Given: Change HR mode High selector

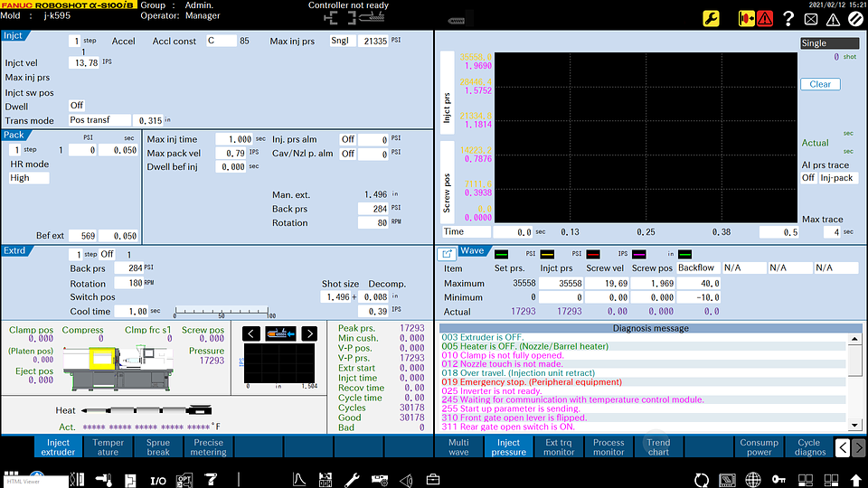Looking at the screenshot, I should (x=29, y=178).
